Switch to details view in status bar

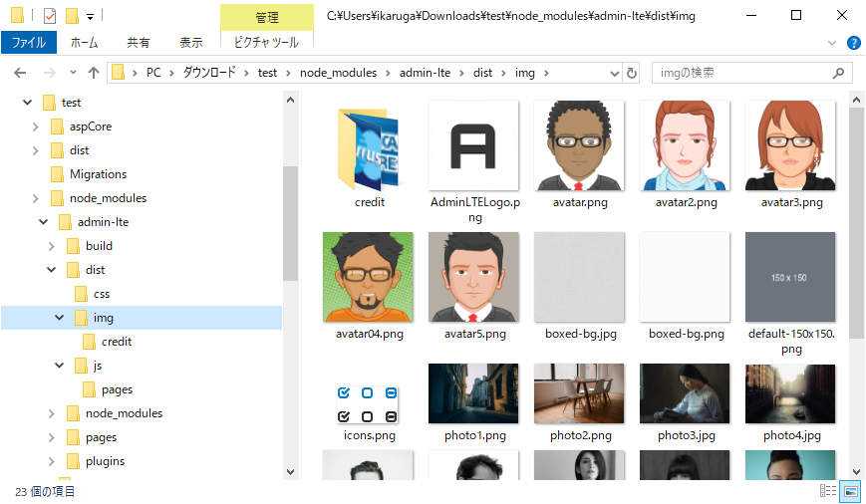pos(828,491)
